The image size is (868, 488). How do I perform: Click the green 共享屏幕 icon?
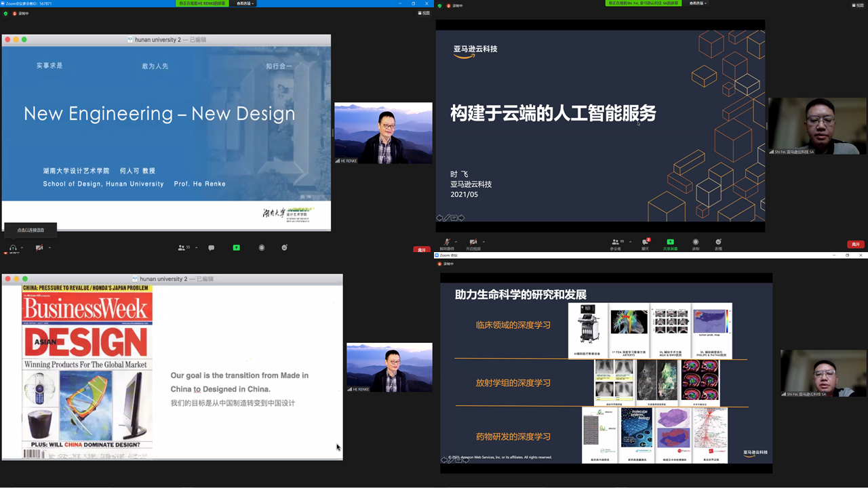click(670, 243)
